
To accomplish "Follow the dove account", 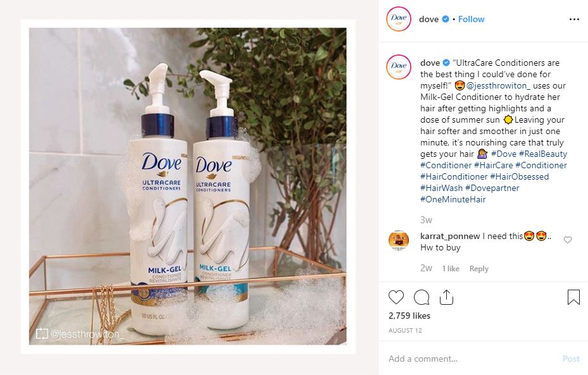I will pyautogui.click(x=471, y=19).
